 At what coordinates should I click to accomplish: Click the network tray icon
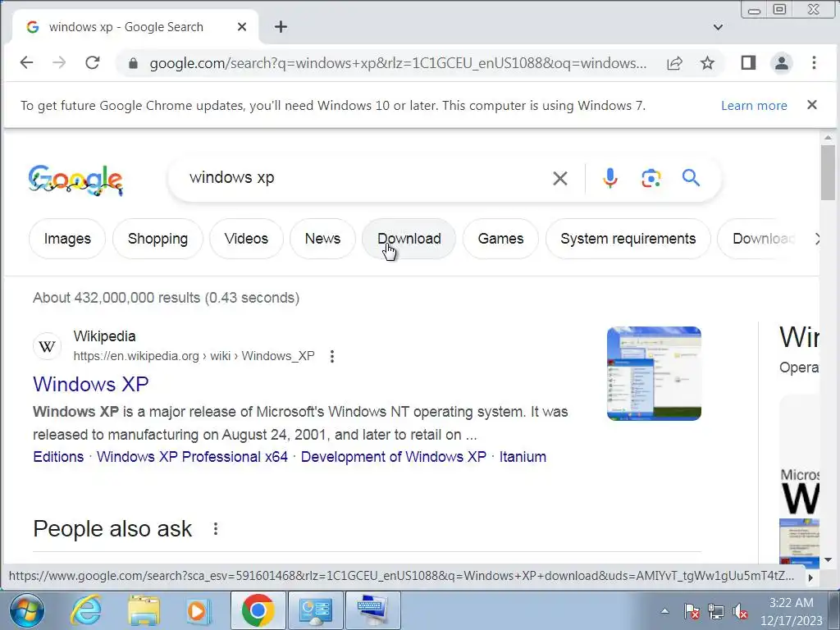tap(715, 610)
